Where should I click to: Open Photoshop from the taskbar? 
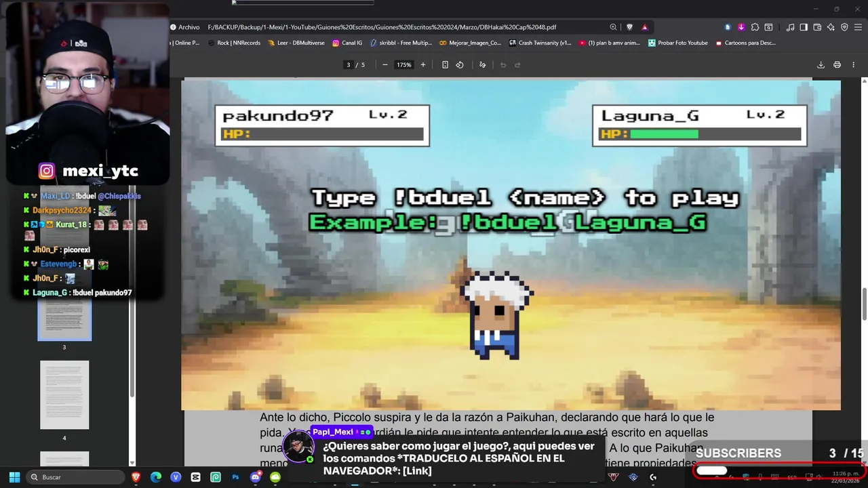click(235, 477)
